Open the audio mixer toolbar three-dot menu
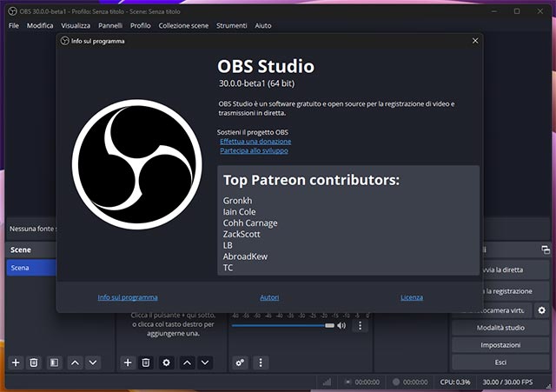 260,362
